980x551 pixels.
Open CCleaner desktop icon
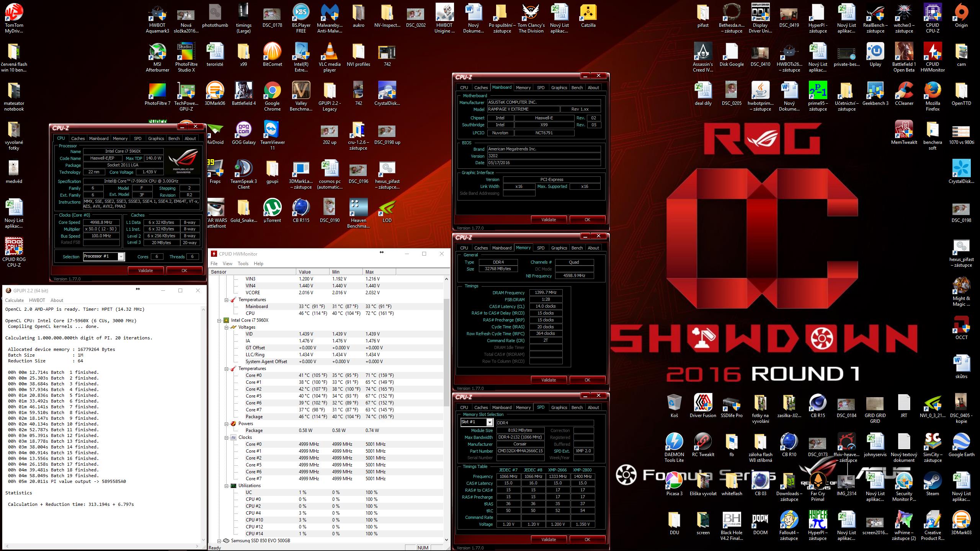(904, 93)
